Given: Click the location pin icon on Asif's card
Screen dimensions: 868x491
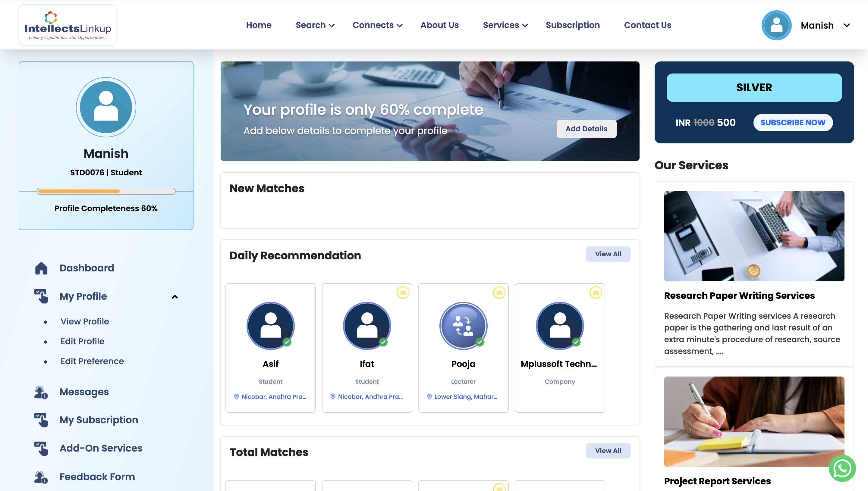Looking at the screenshot, I should coord(237,397).
